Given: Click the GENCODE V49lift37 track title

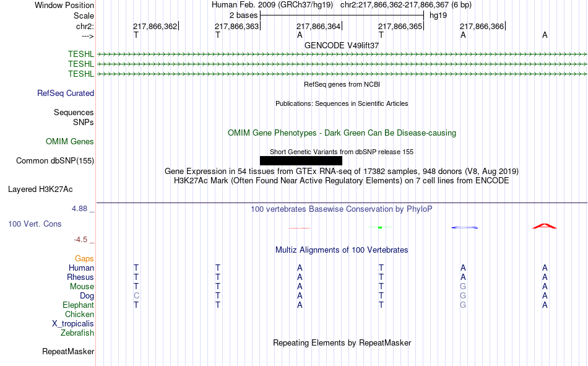Looking at the screenshot, I should (x=342, y=45).
